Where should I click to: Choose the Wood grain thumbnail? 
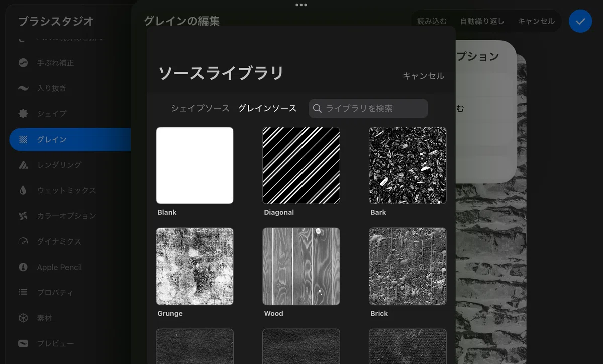click(x=301, y=267)
